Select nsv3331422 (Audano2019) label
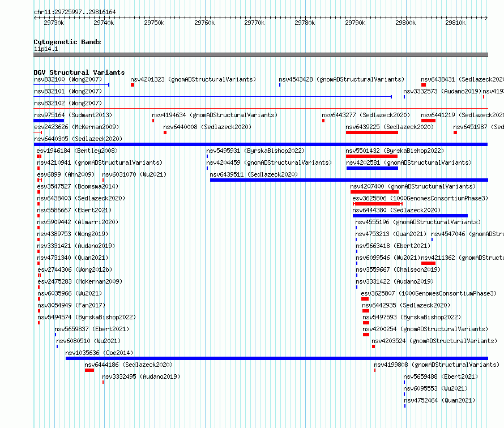Image resolution: width=504 pixels, height=428 pixels. click(395, 281)
